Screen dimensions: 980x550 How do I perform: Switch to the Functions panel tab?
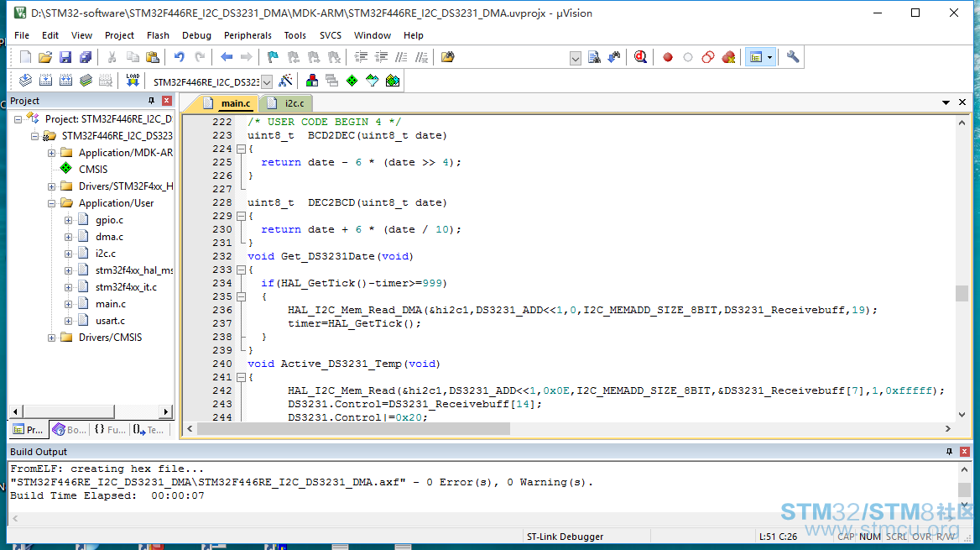[109, 430]
